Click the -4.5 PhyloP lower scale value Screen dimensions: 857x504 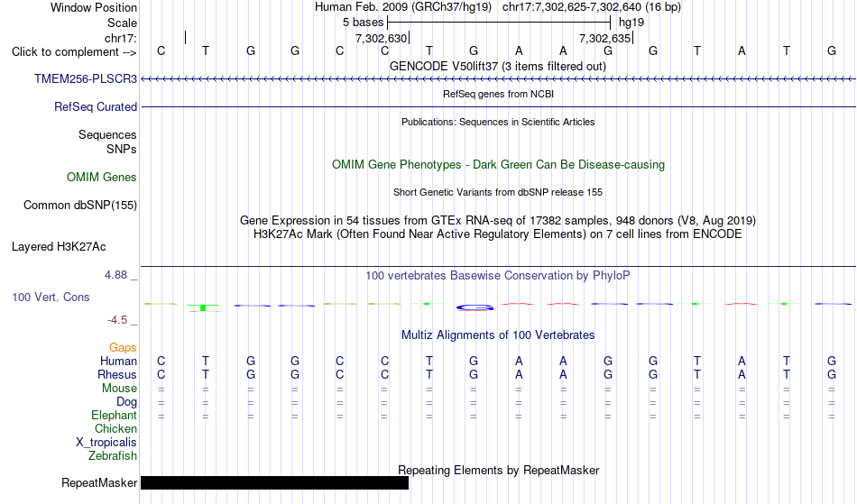(117, 320)
